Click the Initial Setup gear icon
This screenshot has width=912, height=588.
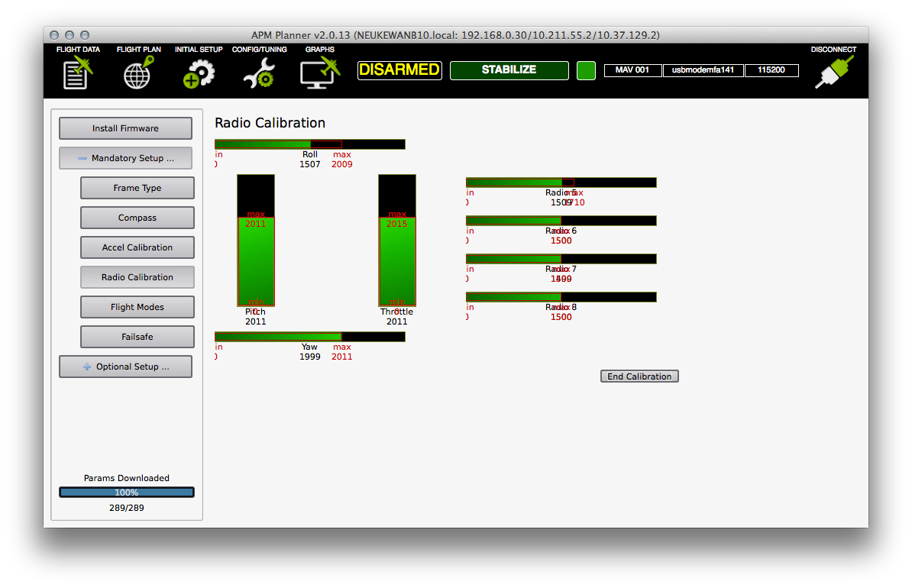(x=199, y=74)
